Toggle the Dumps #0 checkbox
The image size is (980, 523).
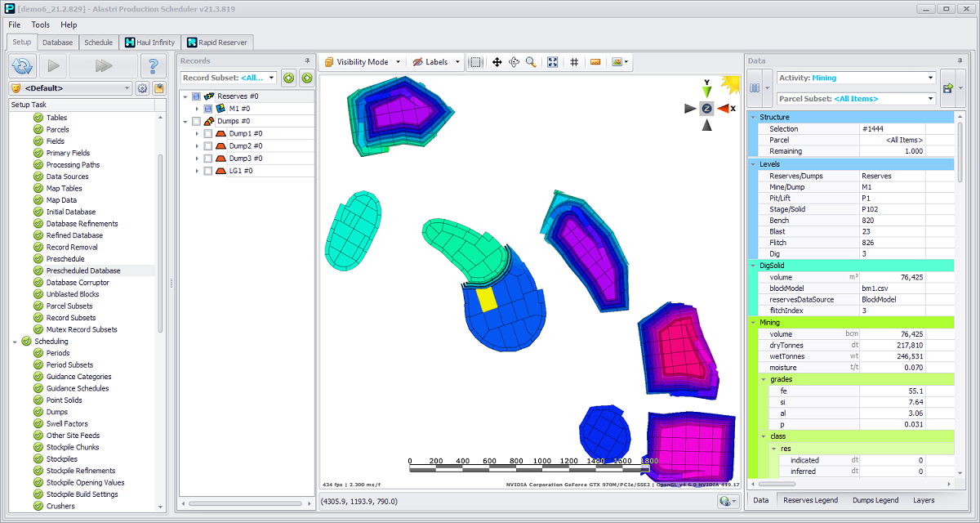(196, 121)
